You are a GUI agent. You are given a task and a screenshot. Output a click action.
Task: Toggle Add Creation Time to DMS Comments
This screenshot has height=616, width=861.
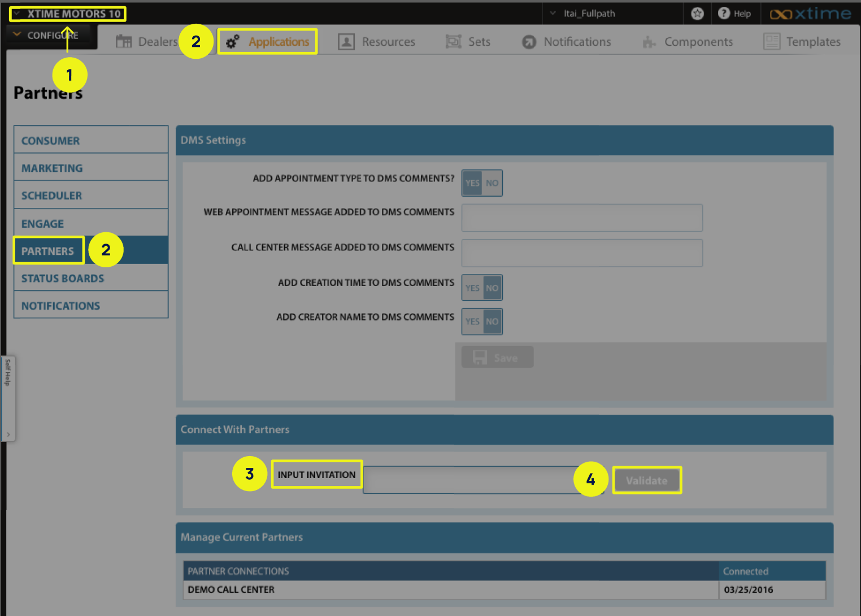(x=482, y=288)
